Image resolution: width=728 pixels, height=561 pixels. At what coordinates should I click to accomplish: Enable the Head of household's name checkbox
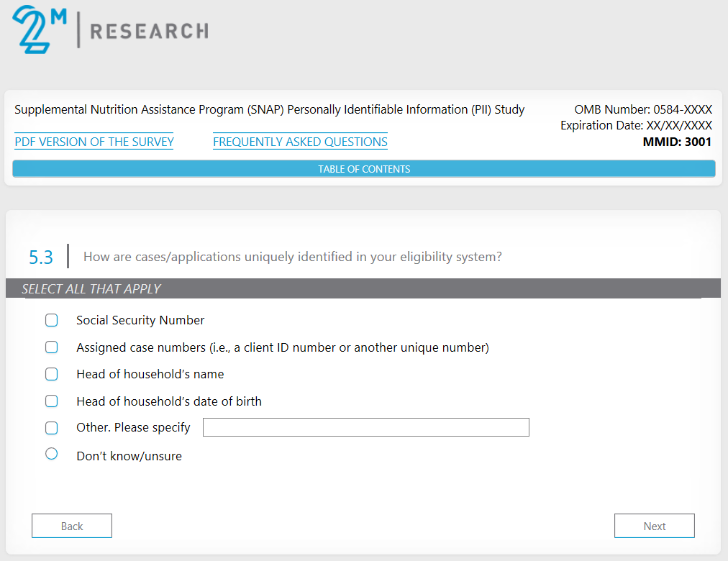click(x=51, y=374)
